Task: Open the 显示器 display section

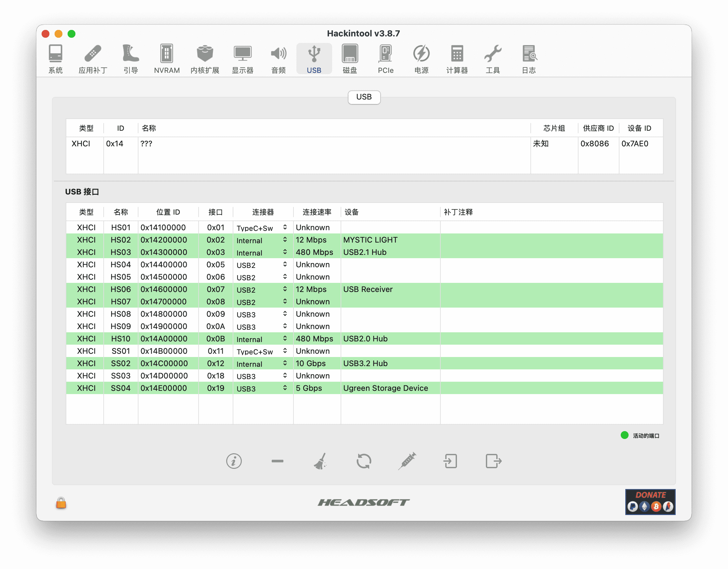Action: click(243, 59)
